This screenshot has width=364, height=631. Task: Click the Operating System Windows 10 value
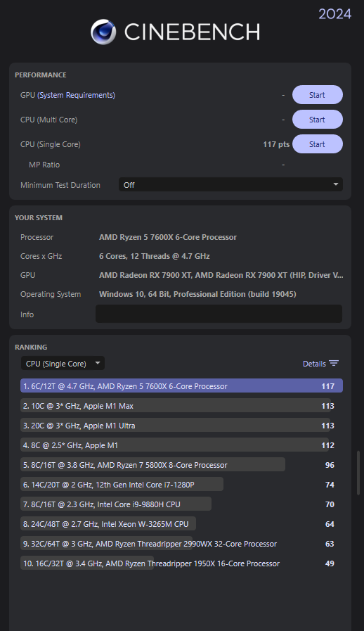[x=197, y=294]
